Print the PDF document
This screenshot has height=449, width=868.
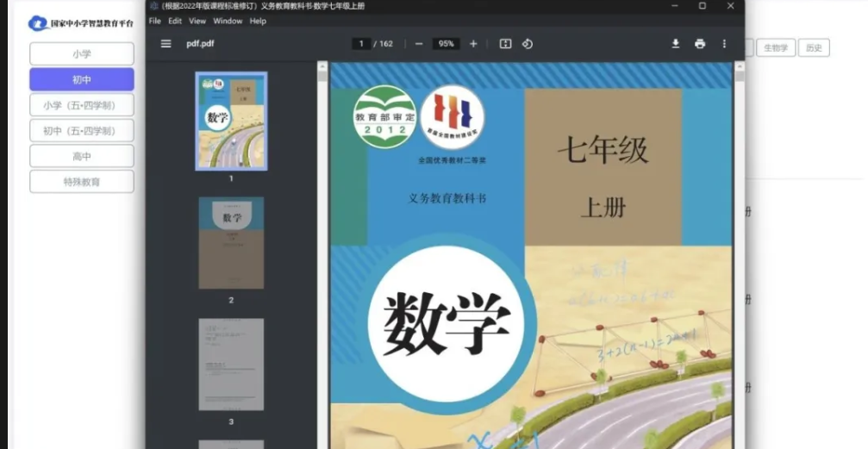click(700, 44)
